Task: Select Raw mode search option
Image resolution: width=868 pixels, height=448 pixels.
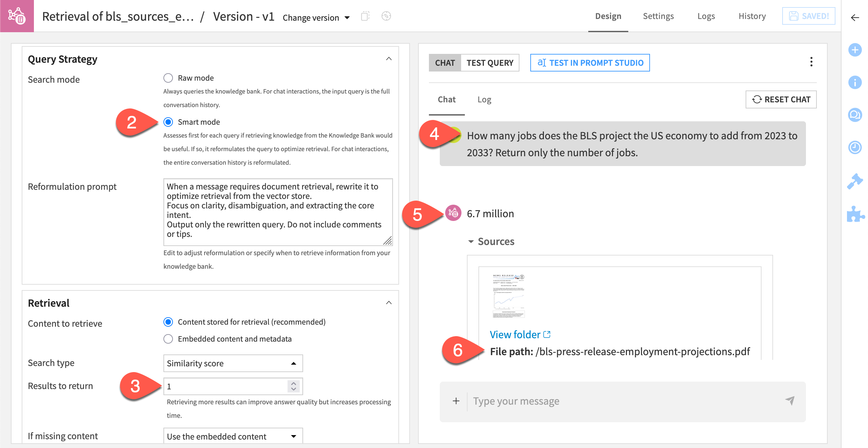Action: pos(168,78)
